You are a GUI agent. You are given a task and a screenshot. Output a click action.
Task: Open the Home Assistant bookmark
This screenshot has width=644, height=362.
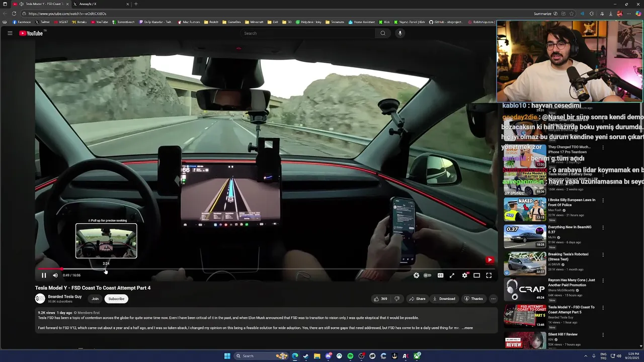coord(362,22)
